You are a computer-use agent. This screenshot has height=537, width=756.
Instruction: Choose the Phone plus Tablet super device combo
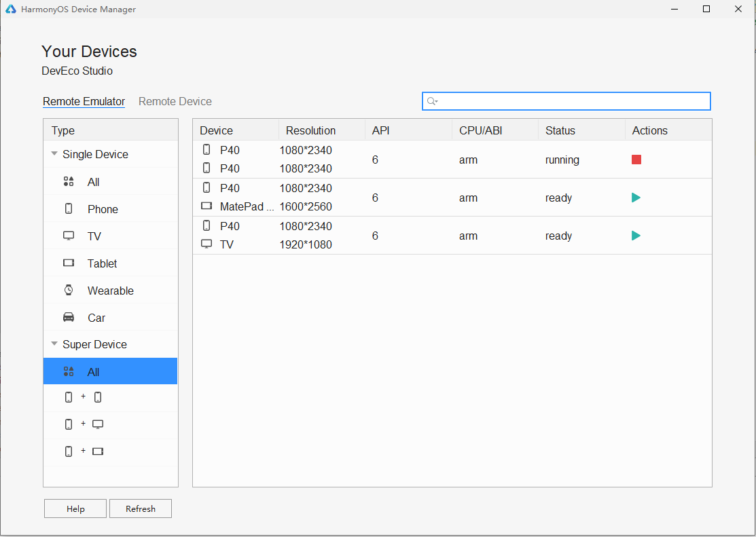[83, 451]
